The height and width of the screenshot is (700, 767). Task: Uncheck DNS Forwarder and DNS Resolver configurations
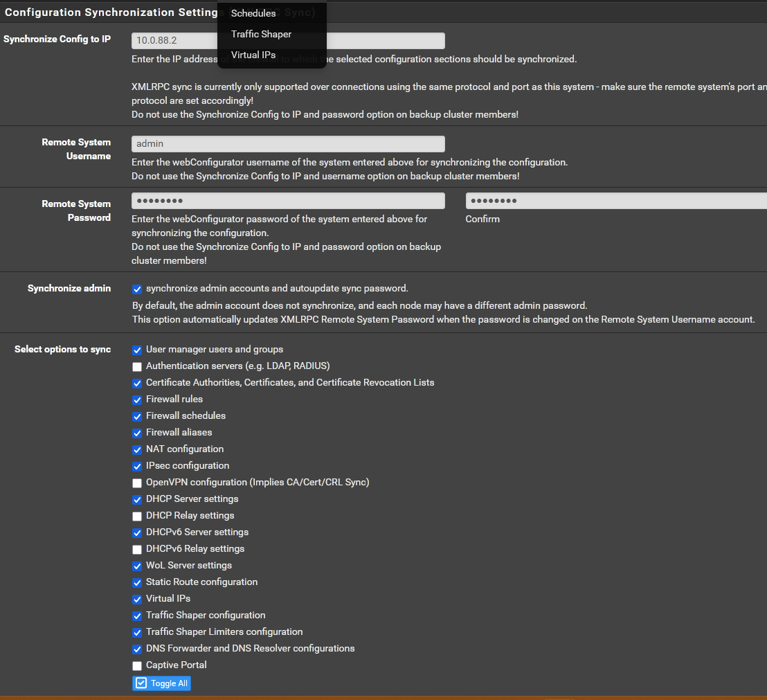pyautogui.click(x=137, y=649)
